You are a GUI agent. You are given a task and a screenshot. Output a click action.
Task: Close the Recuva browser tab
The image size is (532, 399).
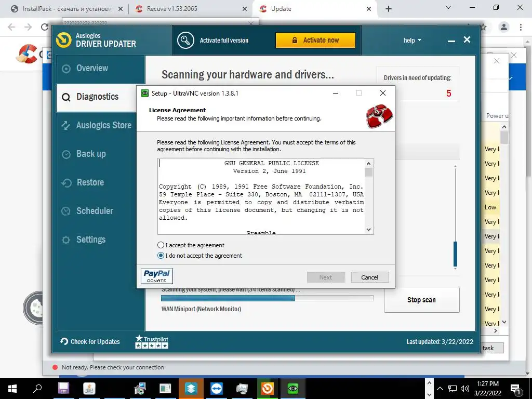(245, 9)
